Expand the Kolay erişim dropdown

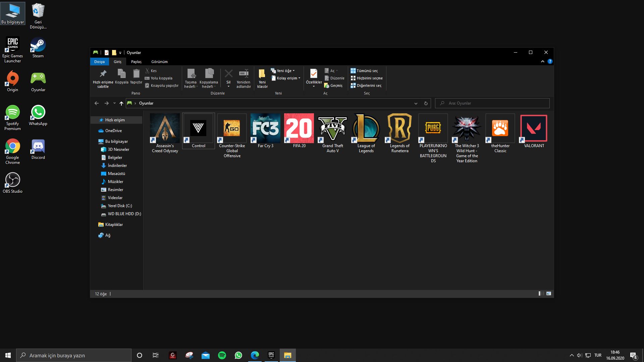(x=286, y=78)
